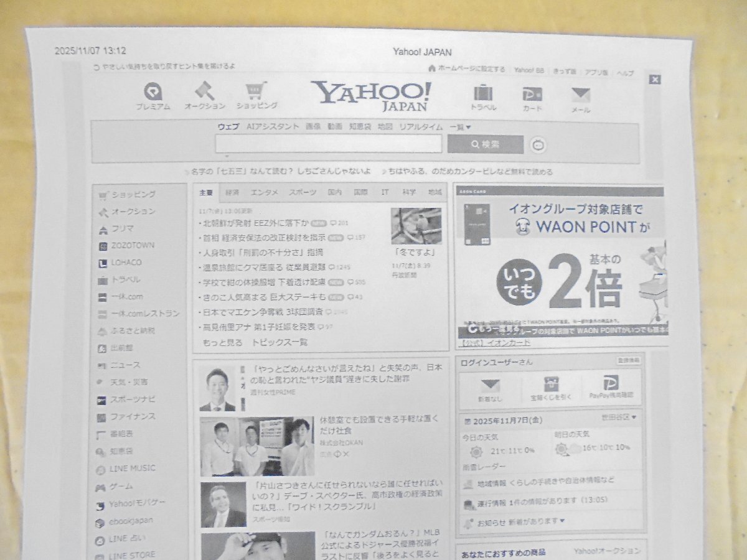The width and height of the screenshot is (747, 560).
Task: Open the 「冬ですよ」 news photo thumbnail
Action: pos(416,226)
